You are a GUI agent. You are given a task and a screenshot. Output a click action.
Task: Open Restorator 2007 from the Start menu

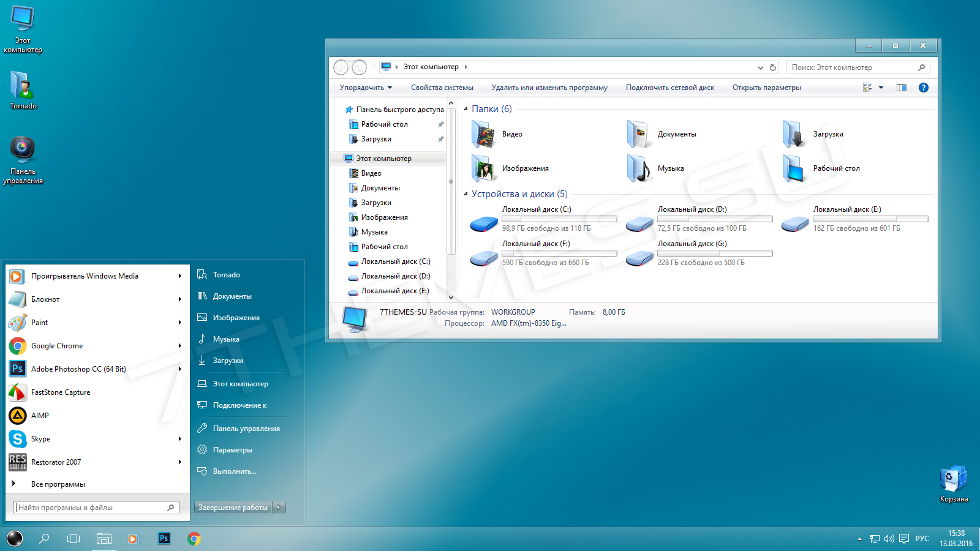[97, 462]
